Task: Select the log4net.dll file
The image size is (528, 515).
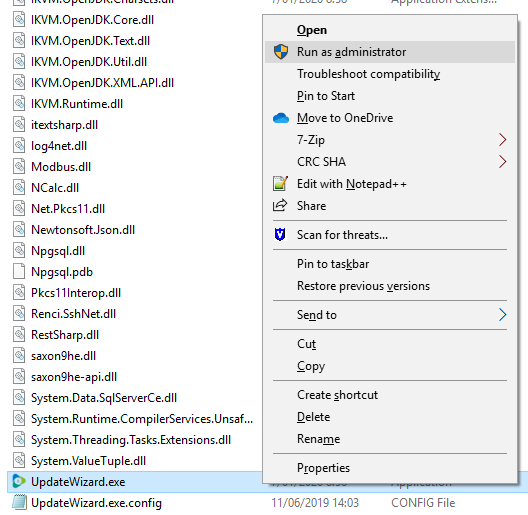Action: click(x=59, y=146)
